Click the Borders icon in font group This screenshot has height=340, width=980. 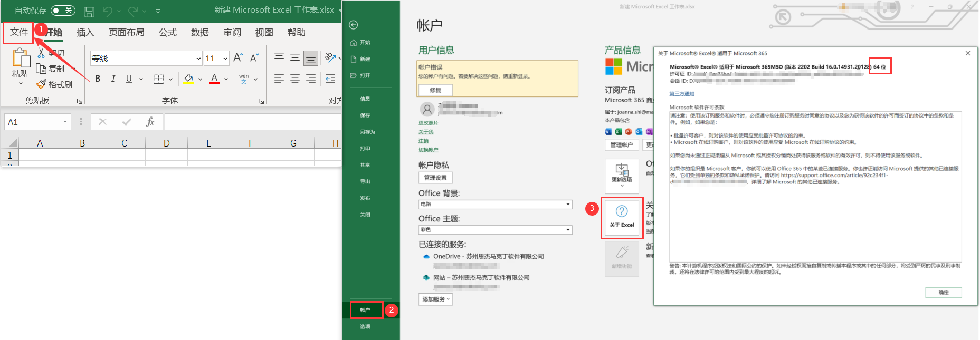pos(158,79)
